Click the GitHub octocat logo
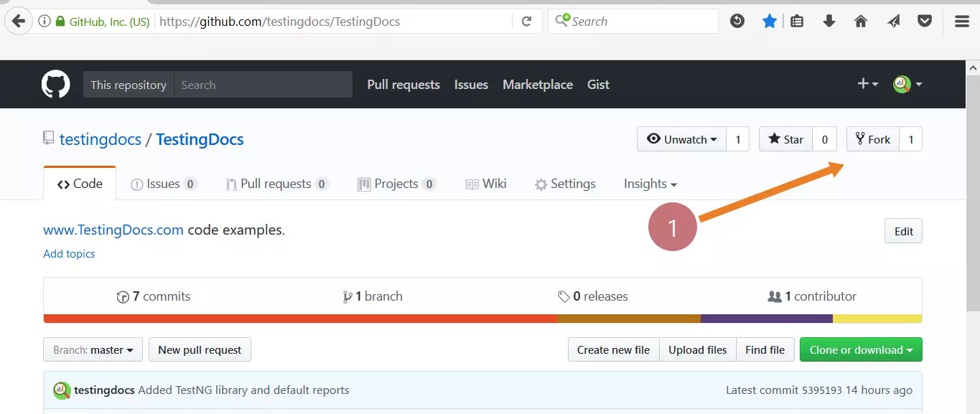Image resolution: width=980 pixels, height=414 pixels. [55, 83]
